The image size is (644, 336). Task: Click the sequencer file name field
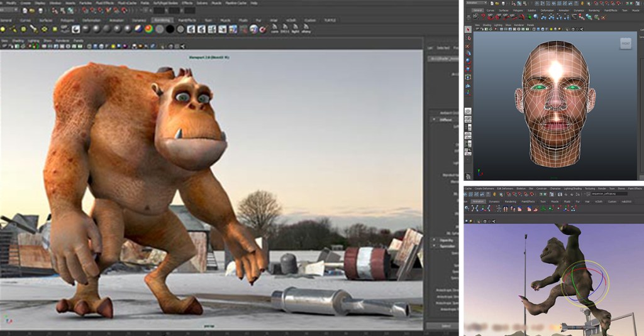(x=609, y=193)
